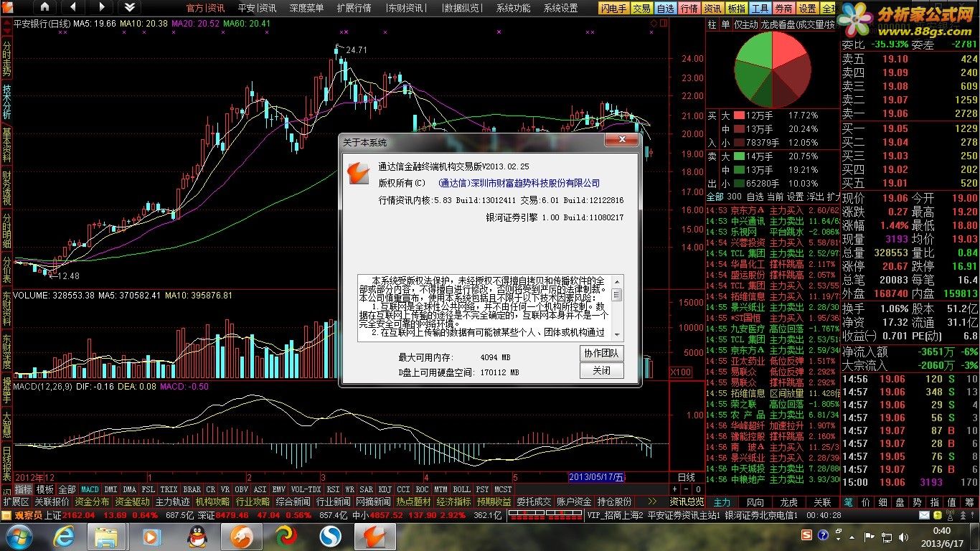Click the X100 volume scale label
Viewport: 980px width, 551px height.
681,372
